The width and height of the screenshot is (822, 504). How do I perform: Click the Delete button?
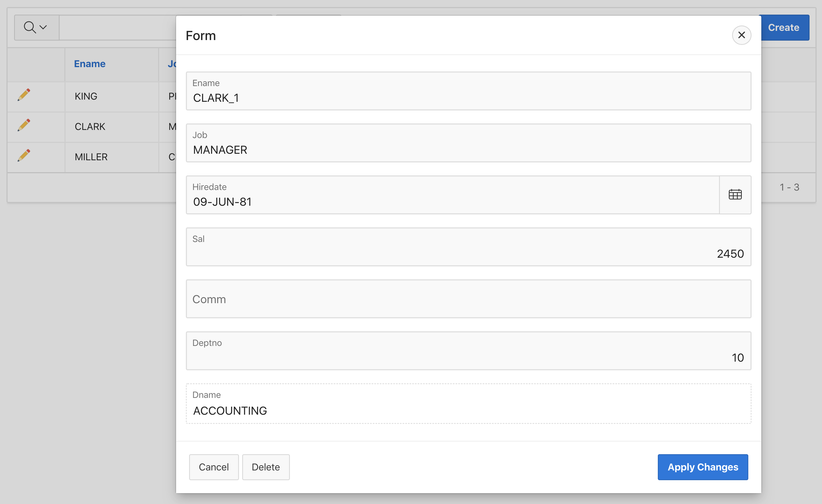tap(266, 467)
